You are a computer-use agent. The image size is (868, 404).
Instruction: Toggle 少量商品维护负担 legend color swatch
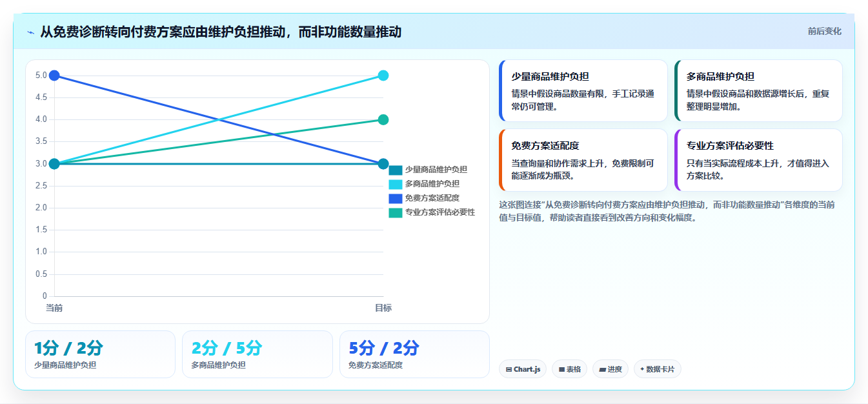(x=396, y=170)
